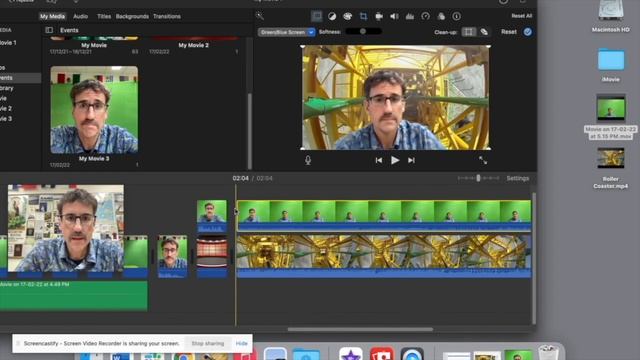This screenshot has height=360, width=640.
Task: Select the green screen clip strip in timeline
Action: [x=384, y=215]
